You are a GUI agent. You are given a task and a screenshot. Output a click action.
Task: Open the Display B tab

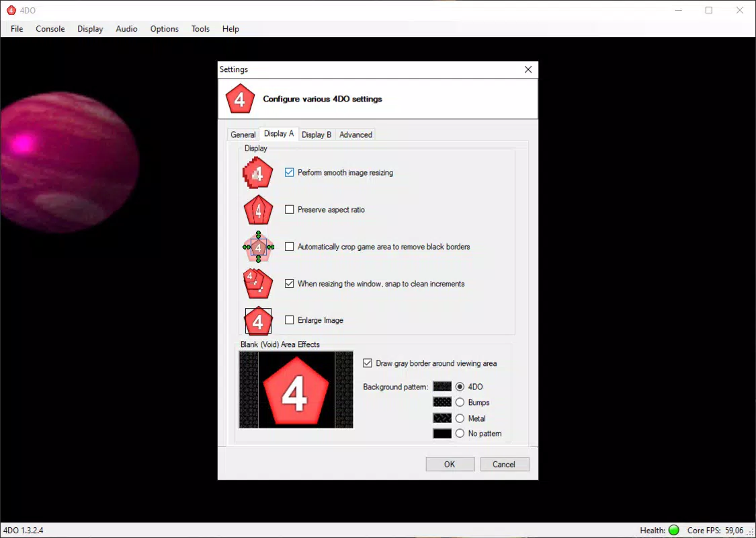[x=317, y=134]
